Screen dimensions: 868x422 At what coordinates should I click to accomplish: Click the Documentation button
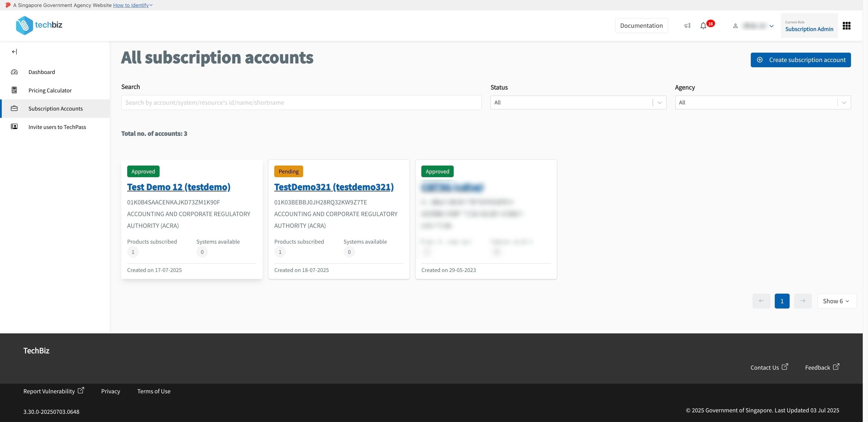pyautogui.click(x=641, y=26)
